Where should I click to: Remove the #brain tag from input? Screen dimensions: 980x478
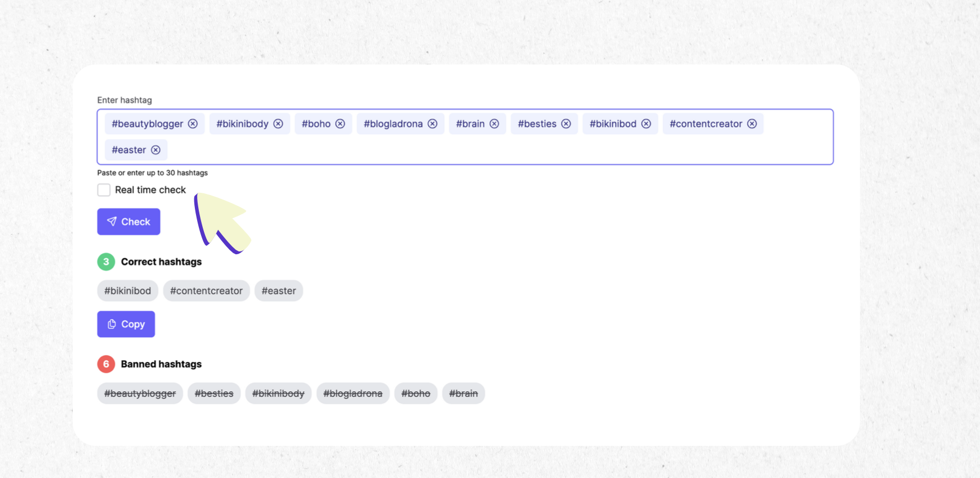[x=494, y=123]
